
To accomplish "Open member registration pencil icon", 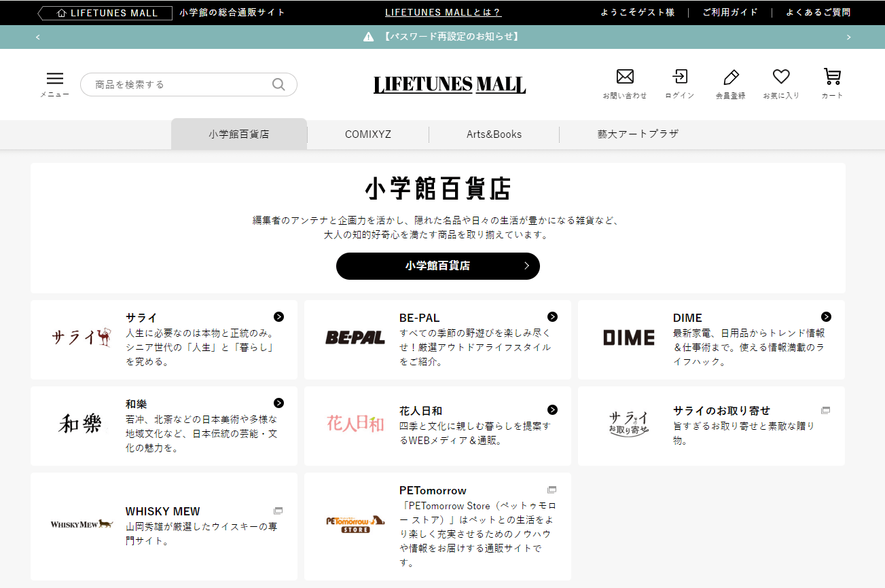I will pyautogui.click(x=730, y=77).
